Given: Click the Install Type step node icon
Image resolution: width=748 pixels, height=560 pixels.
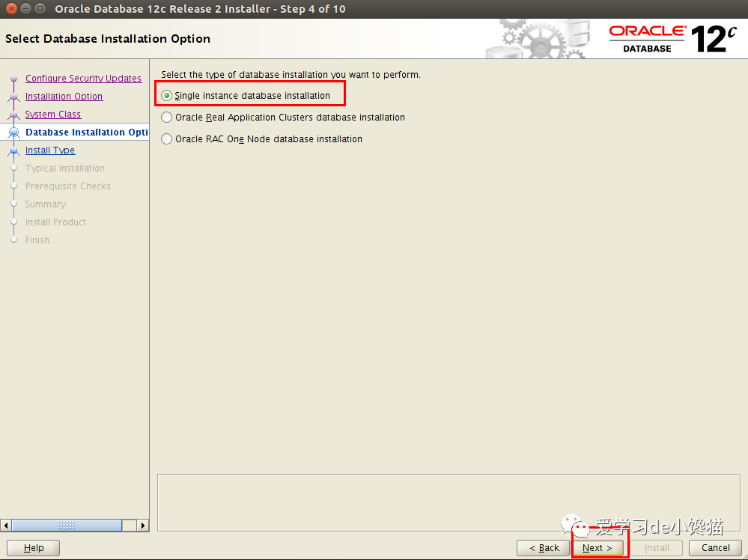Looking at the screenshot, I should tap(13, 150).
